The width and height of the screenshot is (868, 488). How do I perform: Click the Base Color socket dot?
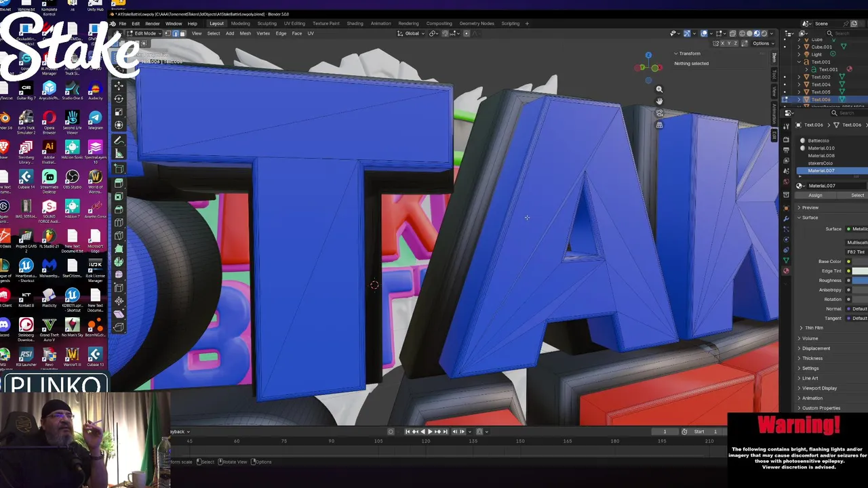pos(848,262)
